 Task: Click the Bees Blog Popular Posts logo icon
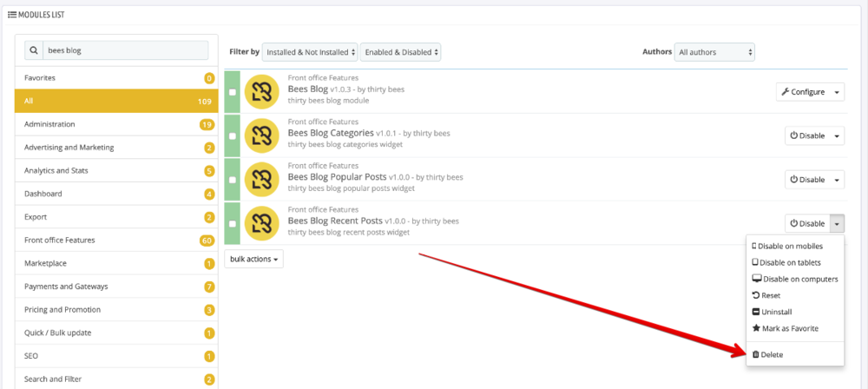260,180
